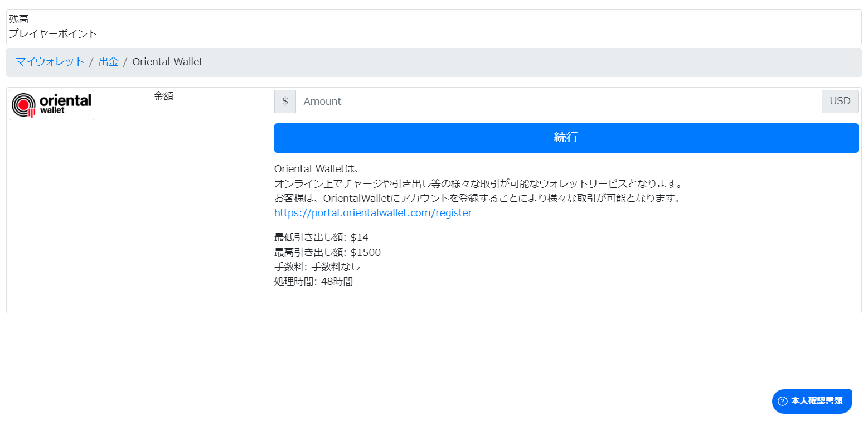Click the 続行 continue button
The image size is (868, 430).
(x=566, y=138)
